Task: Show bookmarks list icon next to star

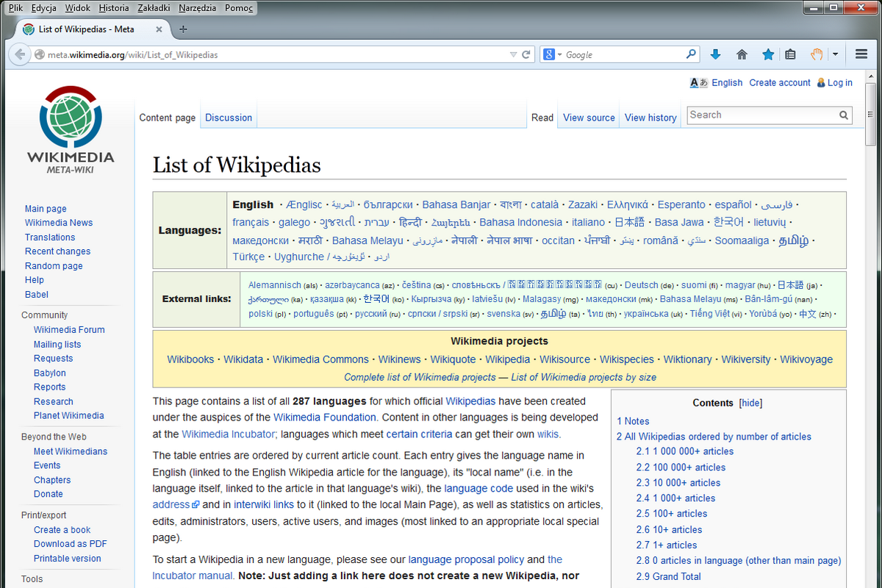Action: coord(790,54)
